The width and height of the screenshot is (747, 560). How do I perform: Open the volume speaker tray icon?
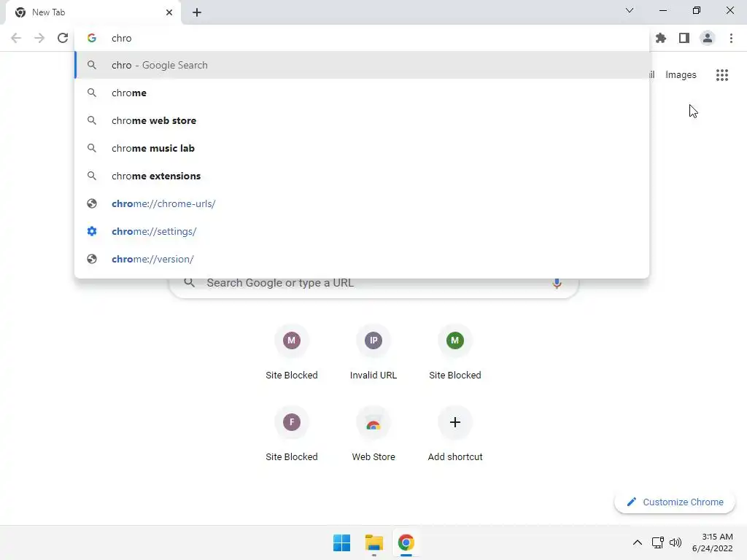[x=676, y=542]
